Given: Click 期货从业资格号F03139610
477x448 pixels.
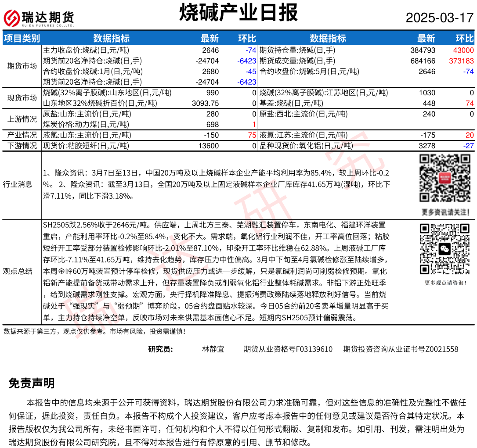Looking at the screenshot, I should pos(288,349).
